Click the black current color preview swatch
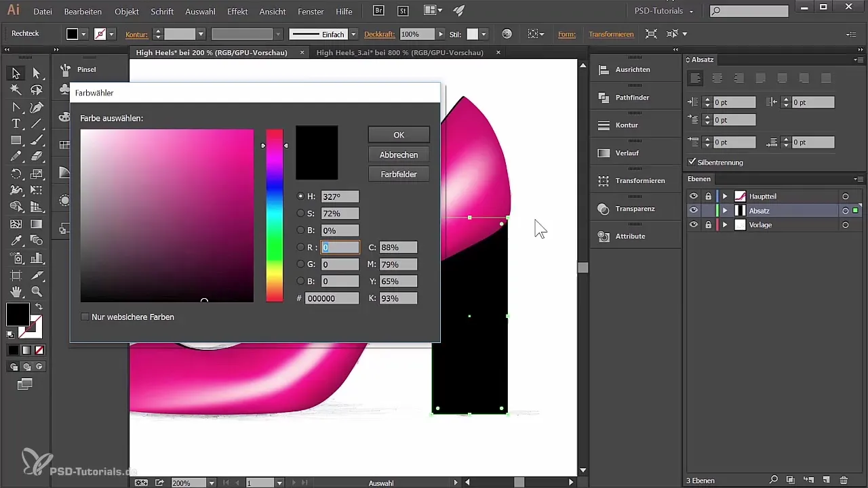Viewport: 868px width, 488px height. point(317,152)
